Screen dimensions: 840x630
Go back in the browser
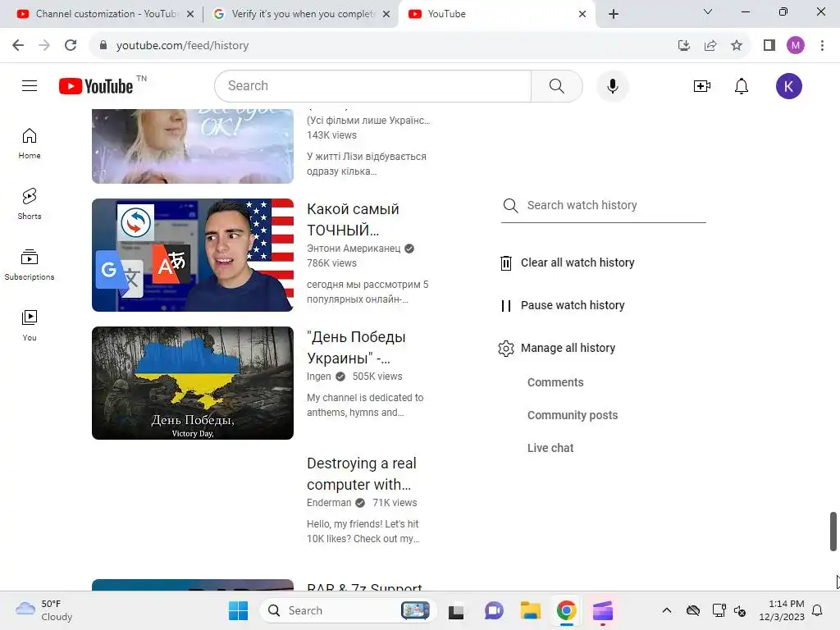click(18, 46)
